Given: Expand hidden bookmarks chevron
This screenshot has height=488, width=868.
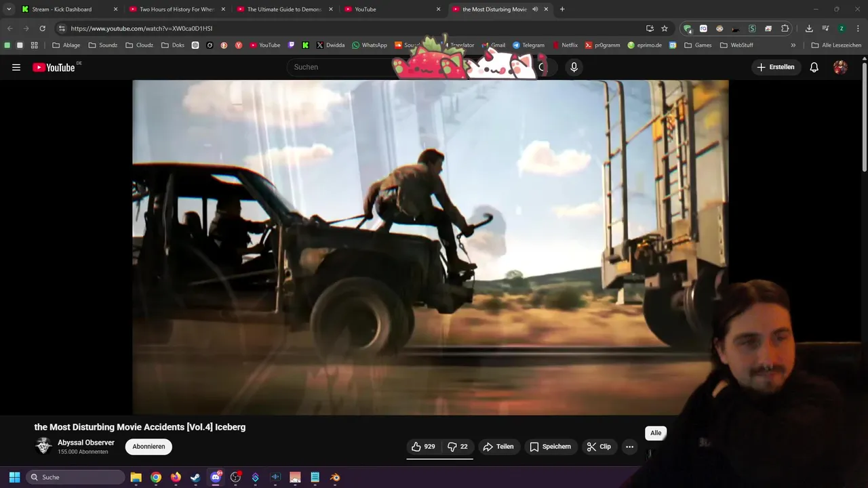Looking at the screenshot, I should (x=793, y=45).
